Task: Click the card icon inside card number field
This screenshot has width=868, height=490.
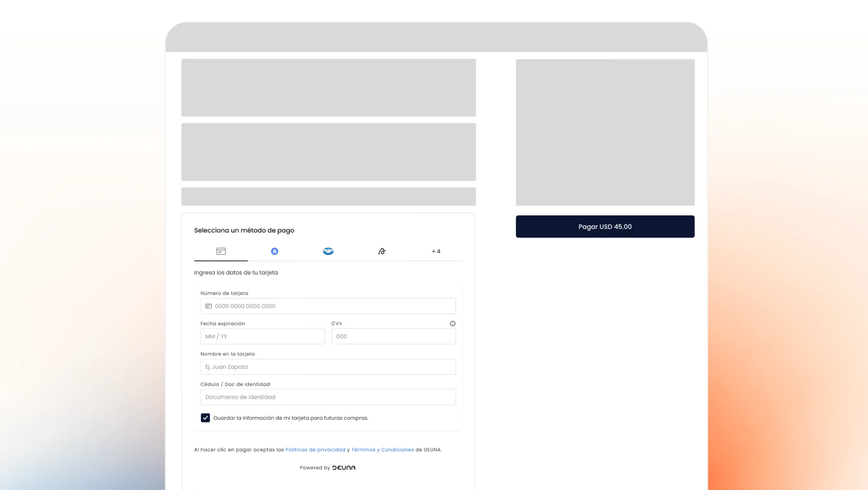Action: pos(208,306)
